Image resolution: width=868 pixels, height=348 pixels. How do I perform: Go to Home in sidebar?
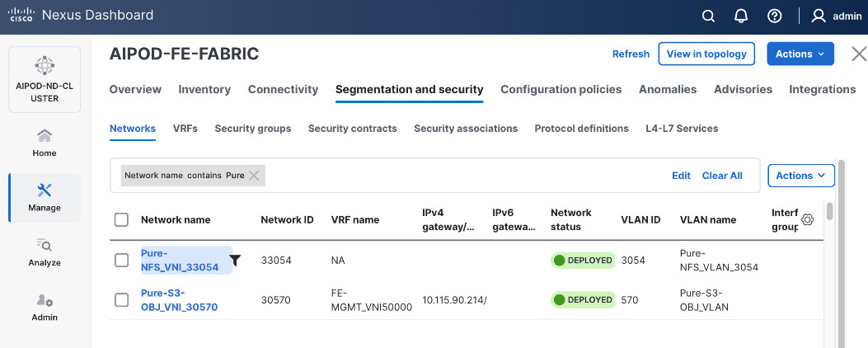pyautogui.click(x=45, y=142)
